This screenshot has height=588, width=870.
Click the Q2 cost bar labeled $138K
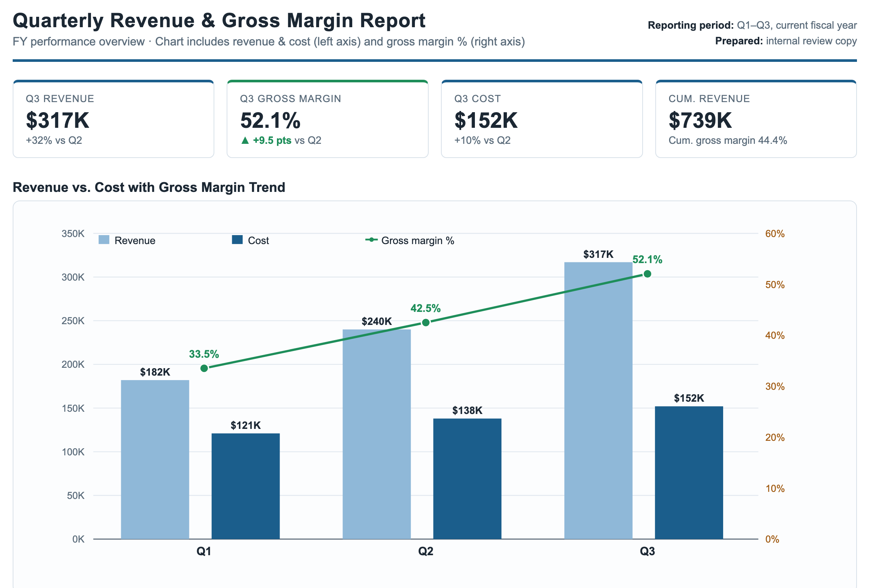(x=467, y=479)
